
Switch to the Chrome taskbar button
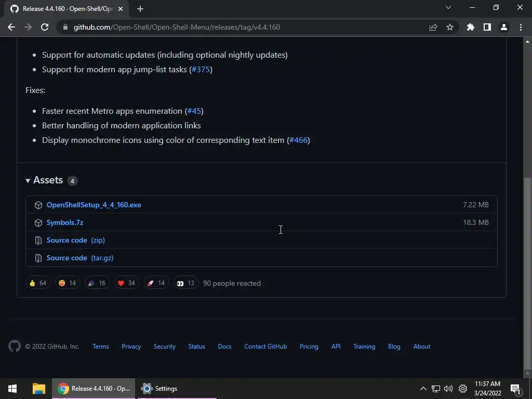pos(94,389)
